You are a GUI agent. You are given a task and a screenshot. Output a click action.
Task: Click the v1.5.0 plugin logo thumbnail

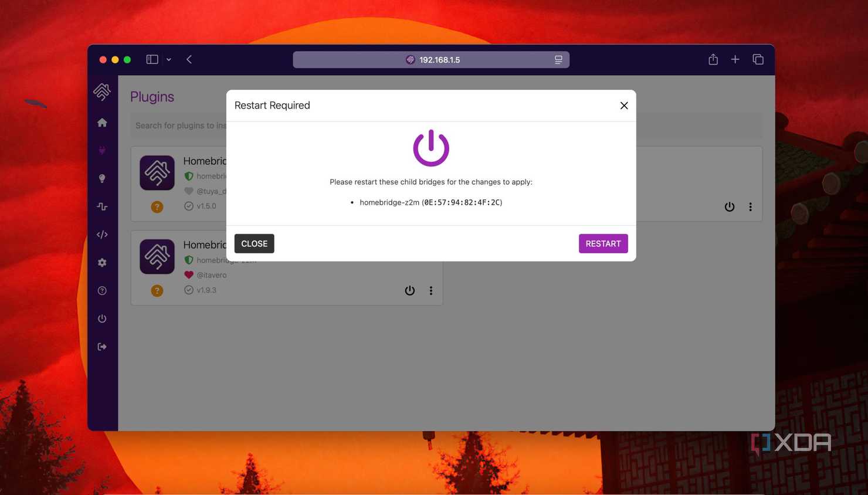pos(157,172)
